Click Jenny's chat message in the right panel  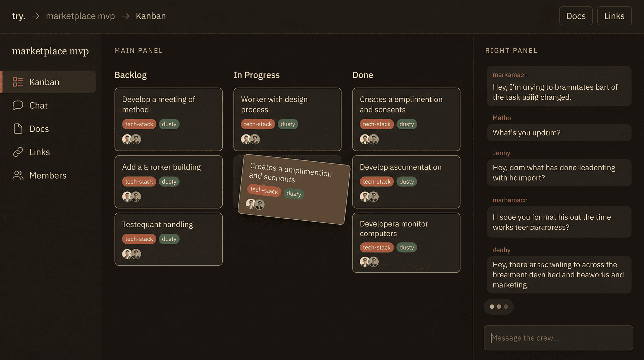pos(559,173)
